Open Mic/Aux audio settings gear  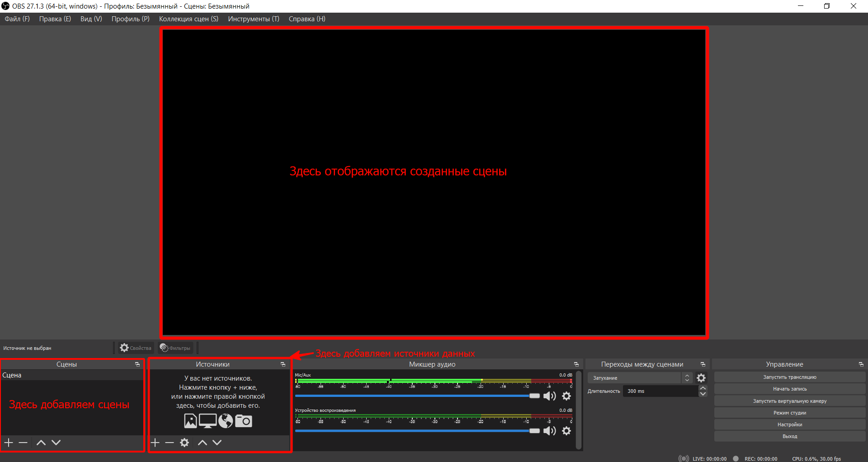pos(566,396)
